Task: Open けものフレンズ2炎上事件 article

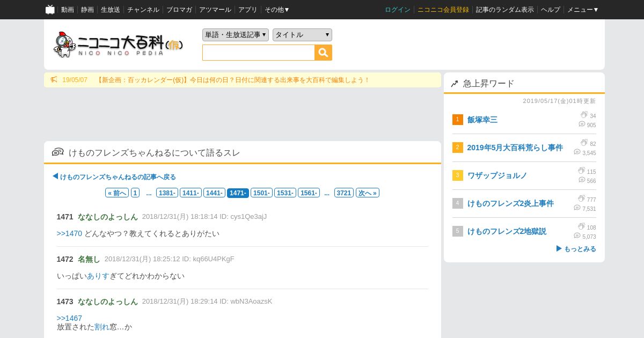Action: (510, 203)
